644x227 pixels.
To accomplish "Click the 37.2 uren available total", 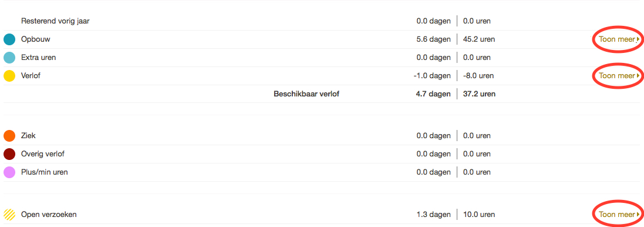I will (479, 94).
